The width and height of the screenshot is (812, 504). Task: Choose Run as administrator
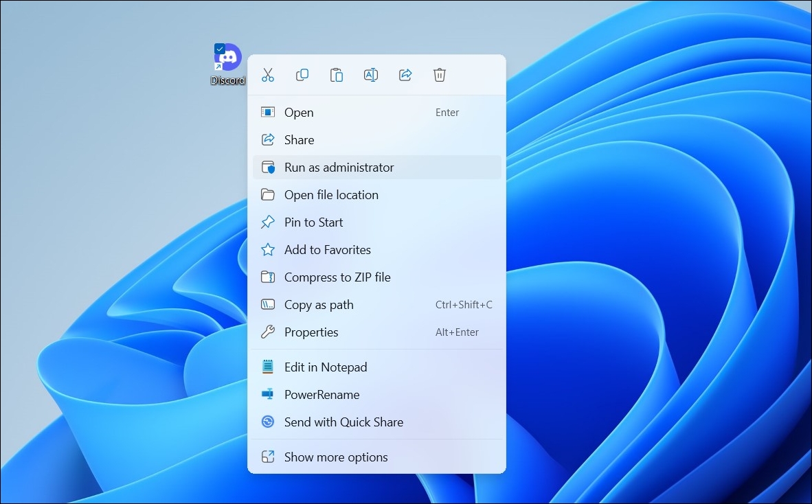click(x=339, y=167)
